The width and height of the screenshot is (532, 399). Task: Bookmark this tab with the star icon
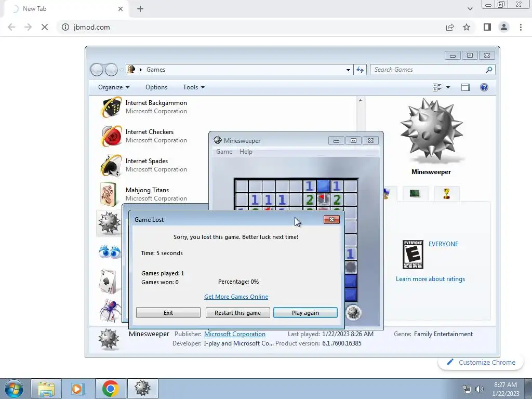point(467,27)
